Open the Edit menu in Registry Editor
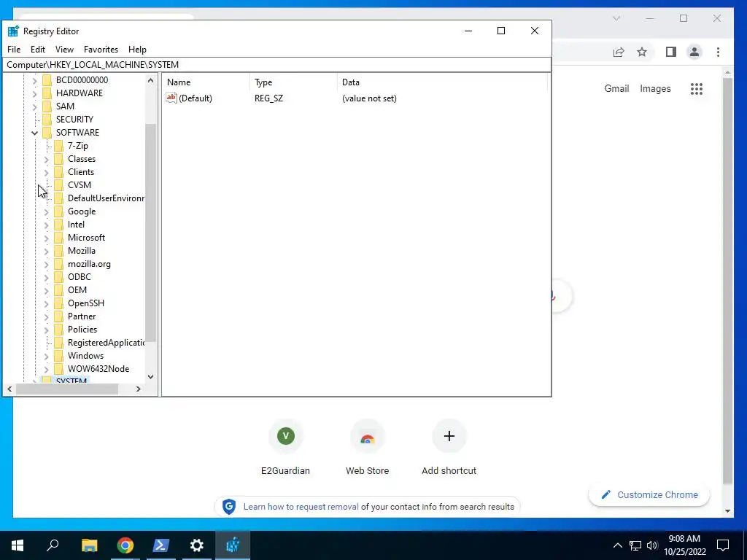This screenshot has height=560, width=747. point(38,50)
